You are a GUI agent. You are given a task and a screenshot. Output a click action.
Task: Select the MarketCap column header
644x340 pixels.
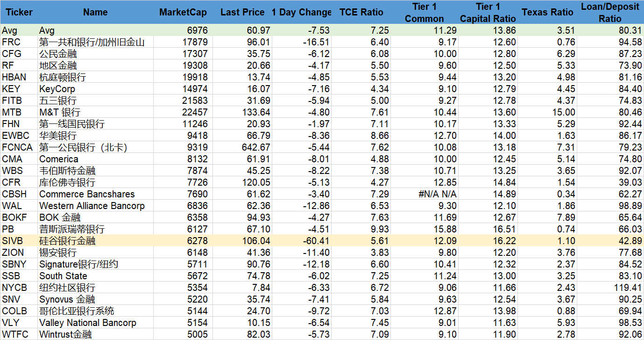183,12
